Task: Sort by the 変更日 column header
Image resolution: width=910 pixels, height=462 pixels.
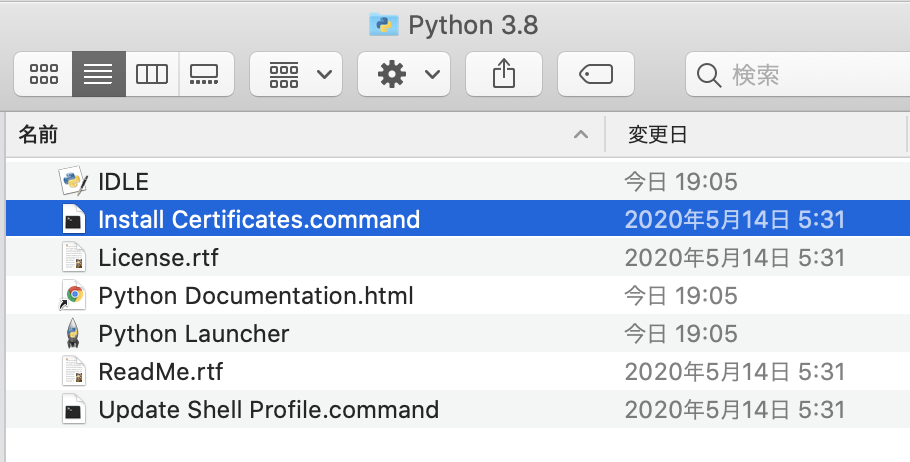Action: [x=756, y=135]
